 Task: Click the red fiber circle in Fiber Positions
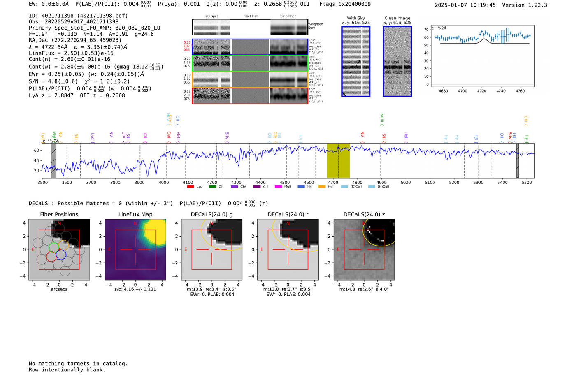51,257
